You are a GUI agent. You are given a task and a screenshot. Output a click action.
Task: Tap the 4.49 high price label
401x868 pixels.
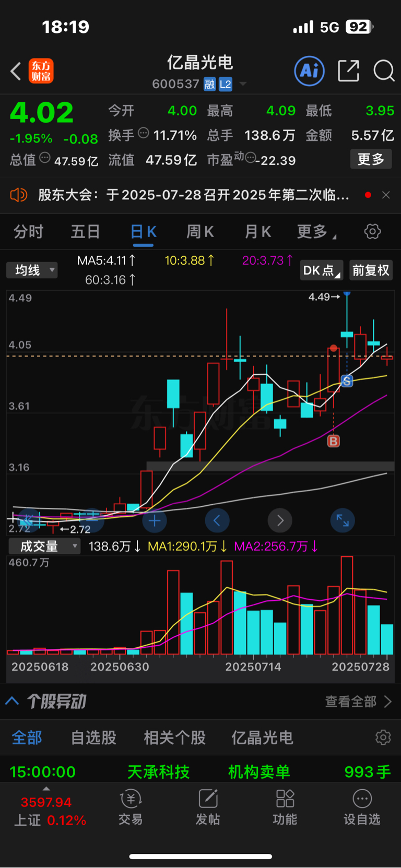(324, 297)
